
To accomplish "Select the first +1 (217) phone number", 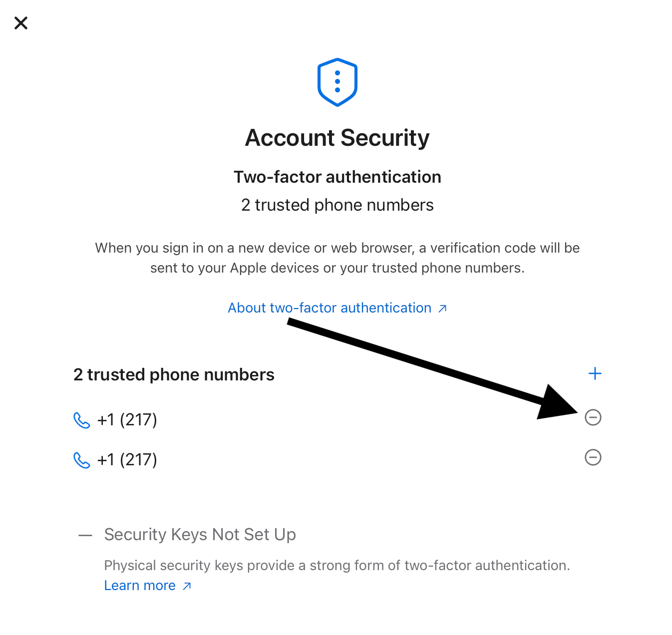I will point(127,420).
